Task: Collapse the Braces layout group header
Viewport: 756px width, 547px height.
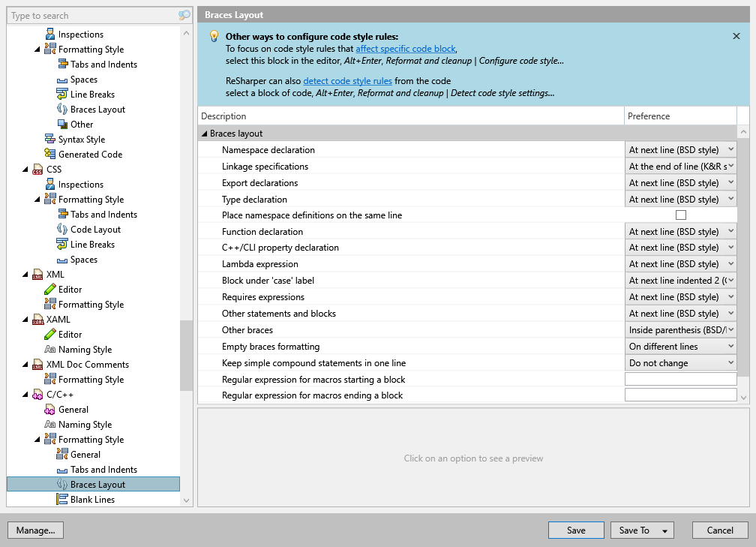Action: 204,132
